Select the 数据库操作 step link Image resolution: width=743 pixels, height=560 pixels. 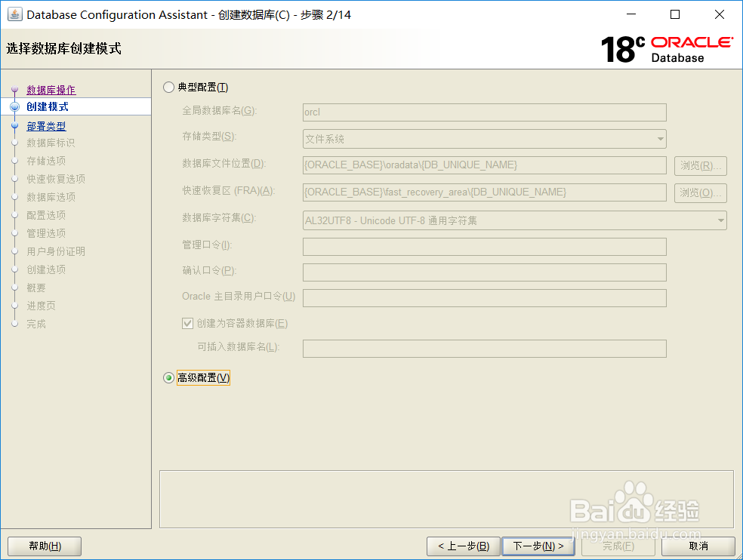click(x=51, y=89)
